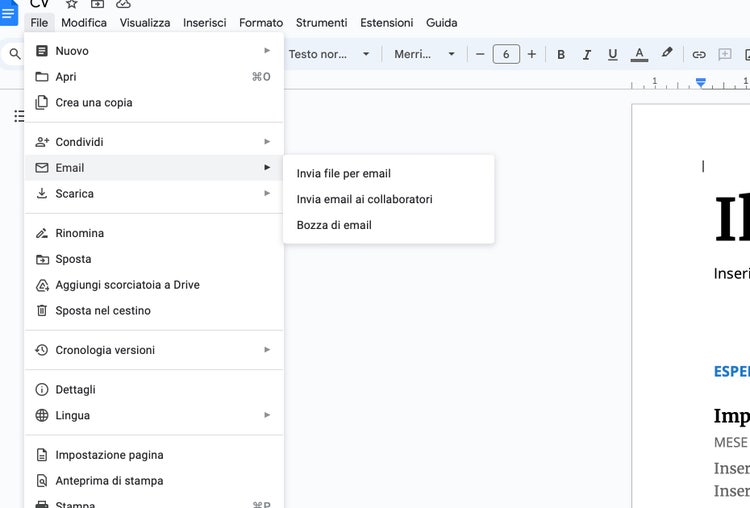Image resolution: width=750 pixels, height=508 pixels.
Task: Click the Bold formatting icon
Action: click(561, 54)
